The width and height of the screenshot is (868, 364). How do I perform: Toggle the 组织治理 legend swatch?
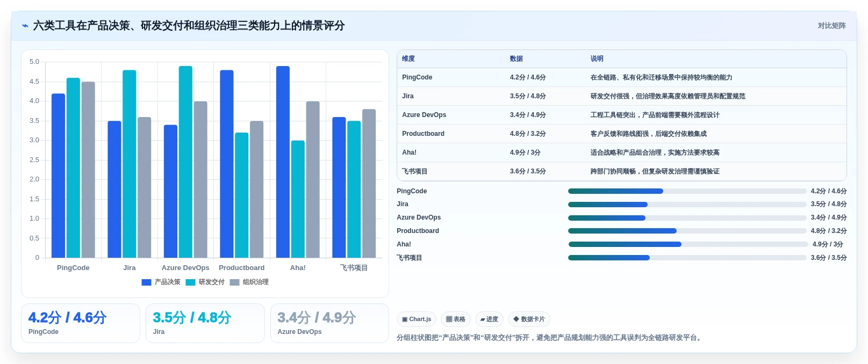pos(234,282)
